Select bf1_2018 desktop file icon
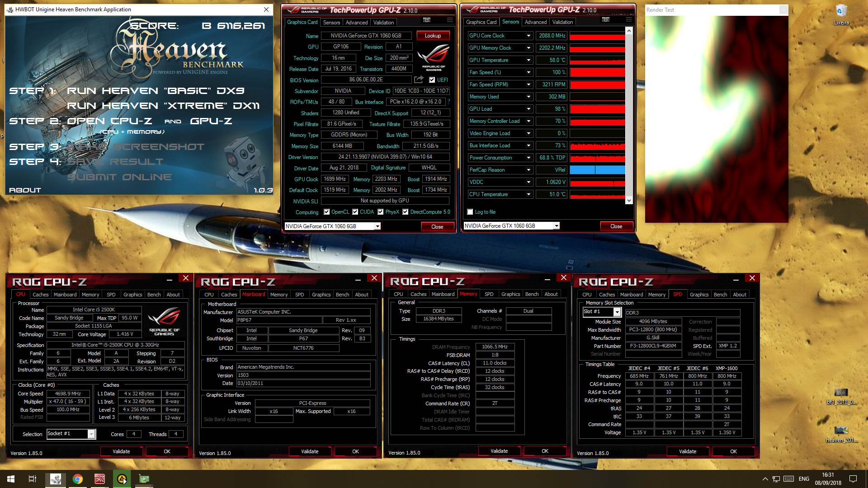This screenshot has width=868, height=488. pos(841,396)
